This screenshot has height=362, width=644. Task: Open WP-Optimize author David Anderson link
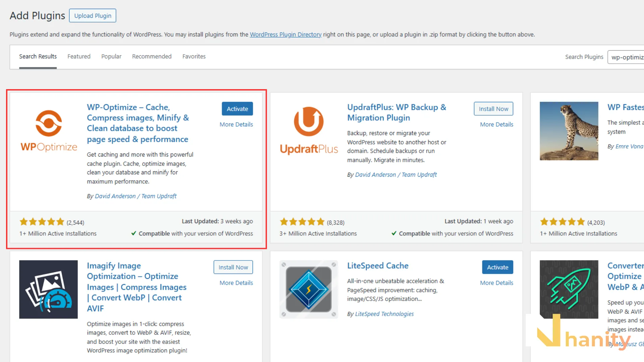pyautogui.click(x=136, y=196)
